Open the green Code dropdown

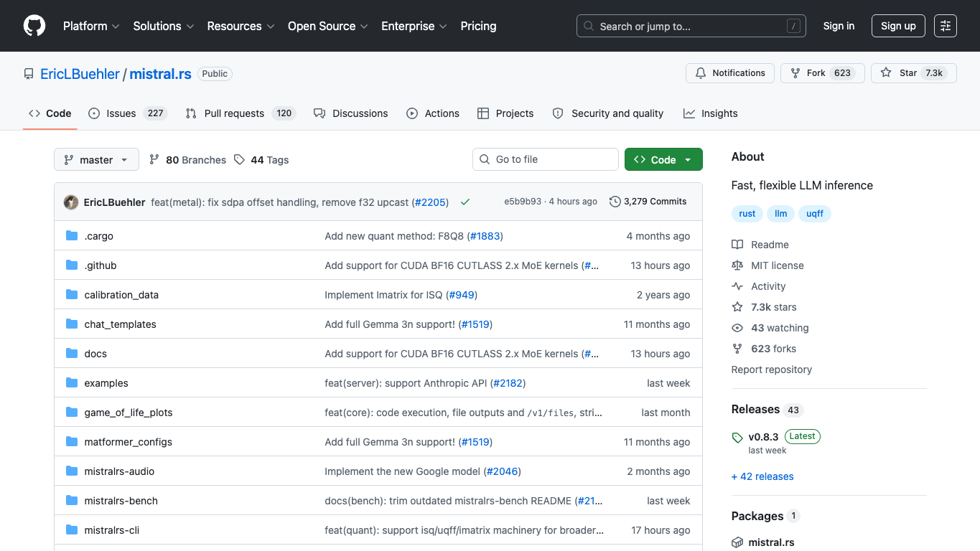tap(663, 160)
